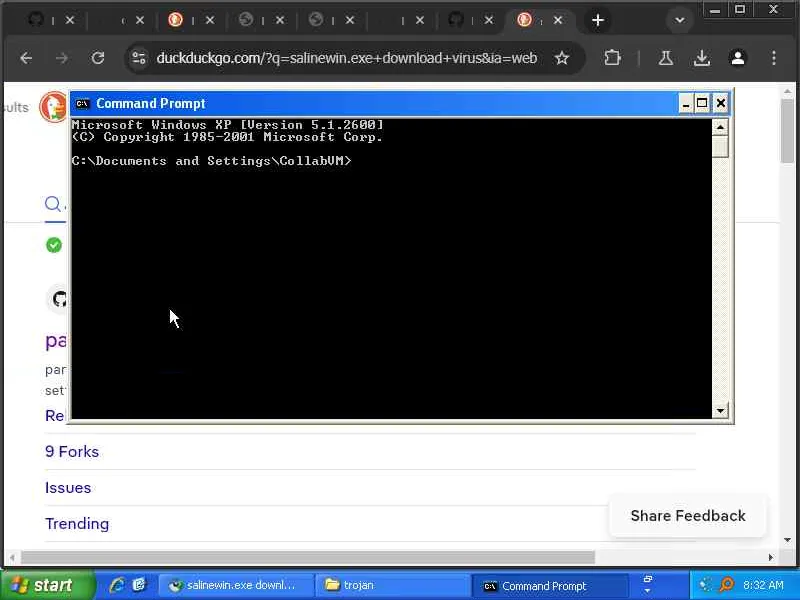The width and height of the screenshot is (800, 600).
Task: Maximize the Command Prompt window
Action: [x=702, y=104]
